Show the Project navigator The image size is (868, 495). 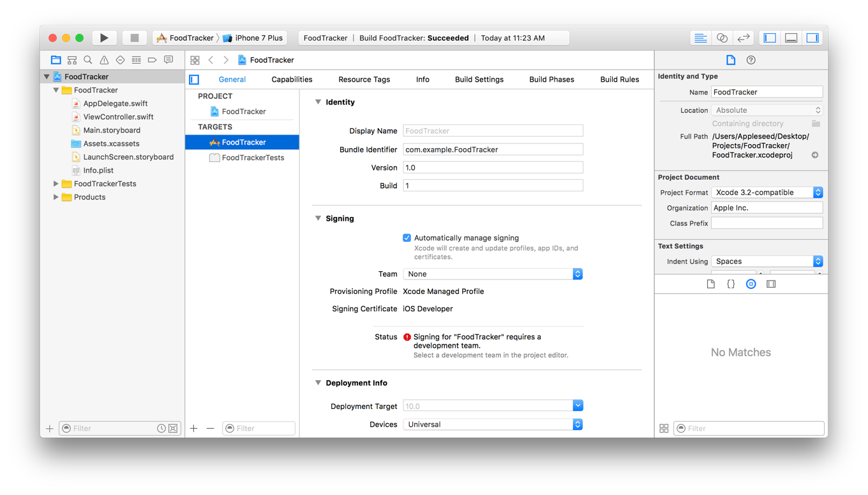tap(56, 60)
